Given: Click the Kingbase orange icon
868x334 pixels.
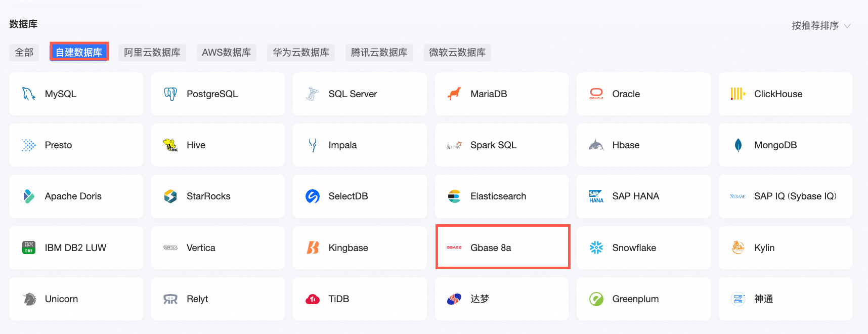Looking at the screenshot, I should pyautogui.click(x=313, y=247).
